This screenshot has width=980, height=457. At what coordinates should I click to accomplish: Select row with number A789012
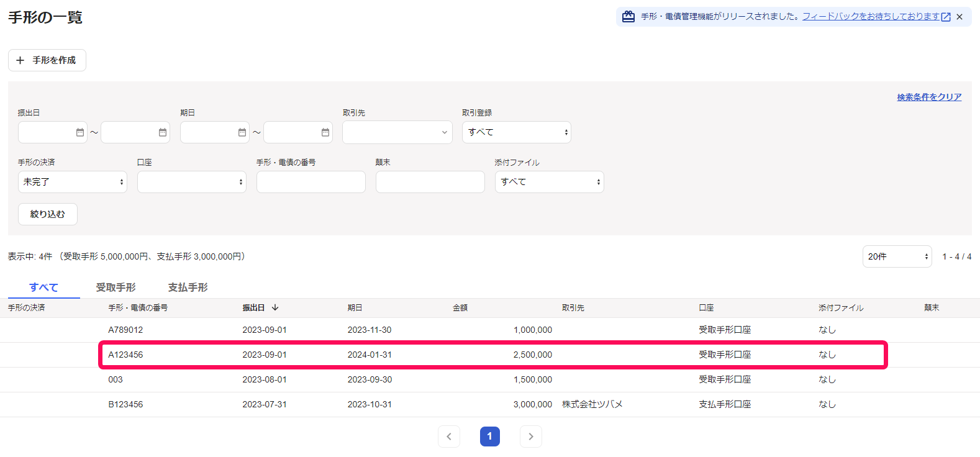pos(490,330)
